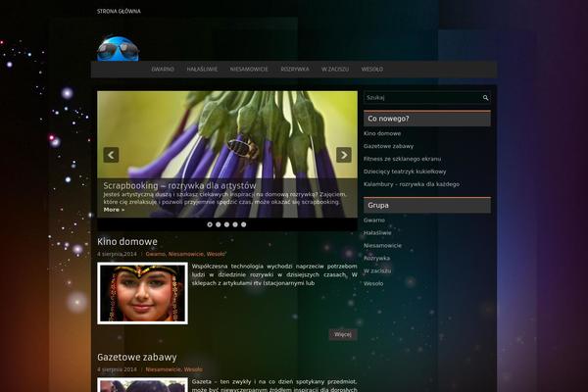Open Fitness ze szklanego ekranu link
This screenshot has height=392, width=588.
(x=402, y=159)
